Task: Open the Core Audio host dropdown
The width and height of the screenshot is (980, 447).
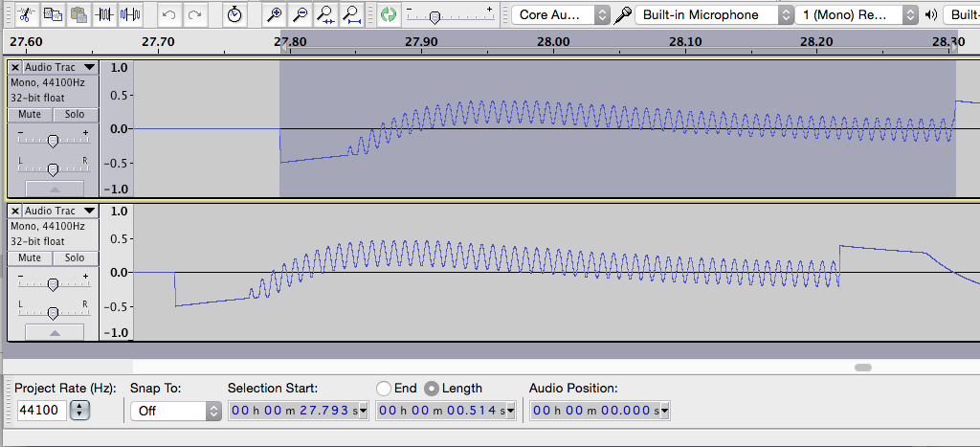Action: [563, 15]
